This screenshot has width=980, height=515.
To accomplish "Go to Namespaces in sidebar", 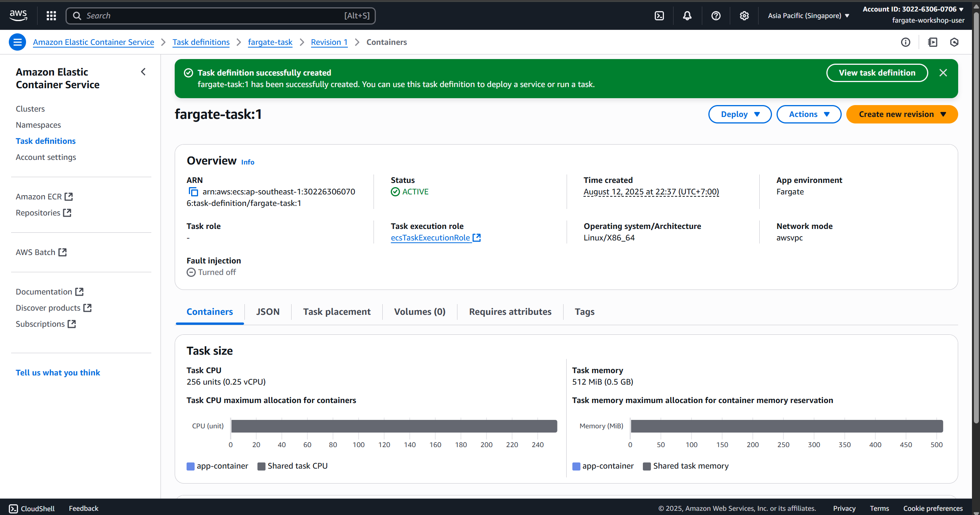I will (x=38, y=125).
